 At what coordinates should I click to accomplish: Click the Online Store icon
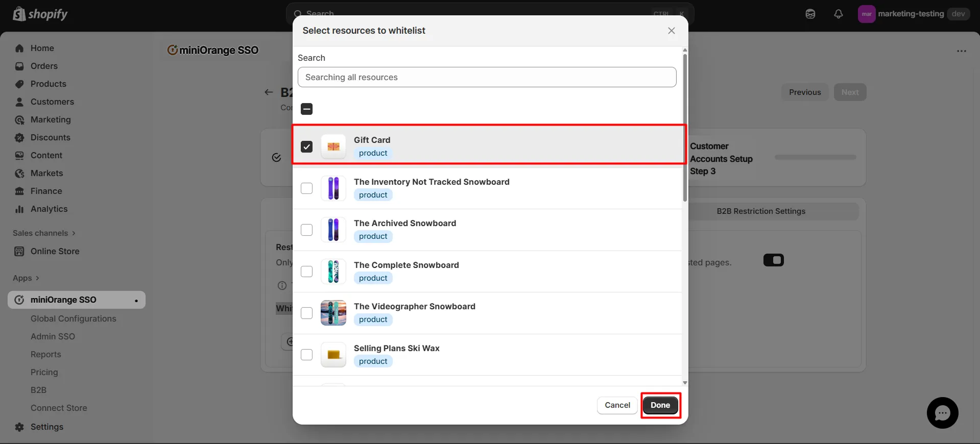pos(19,251)
